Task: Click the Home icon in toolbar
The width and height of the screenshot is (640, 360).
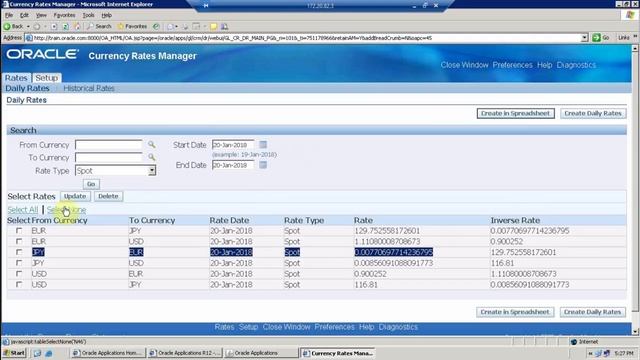Action: click(77, 27)
